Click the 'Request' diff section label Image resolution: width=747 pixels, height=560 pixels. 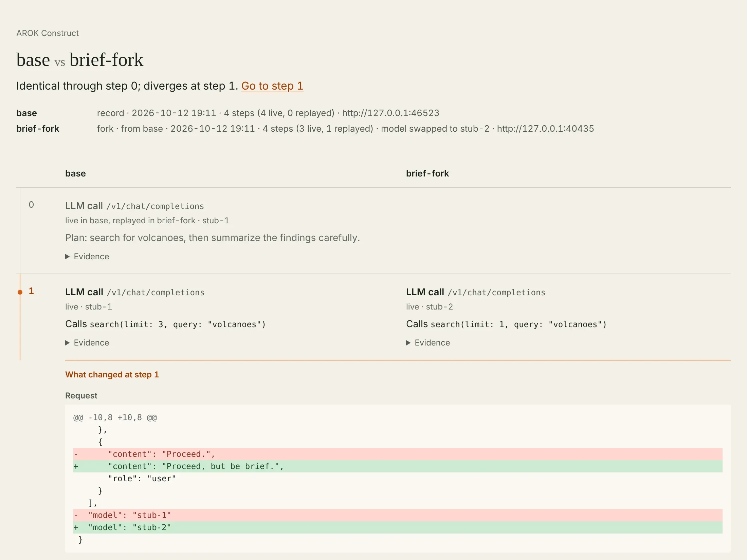81,396
